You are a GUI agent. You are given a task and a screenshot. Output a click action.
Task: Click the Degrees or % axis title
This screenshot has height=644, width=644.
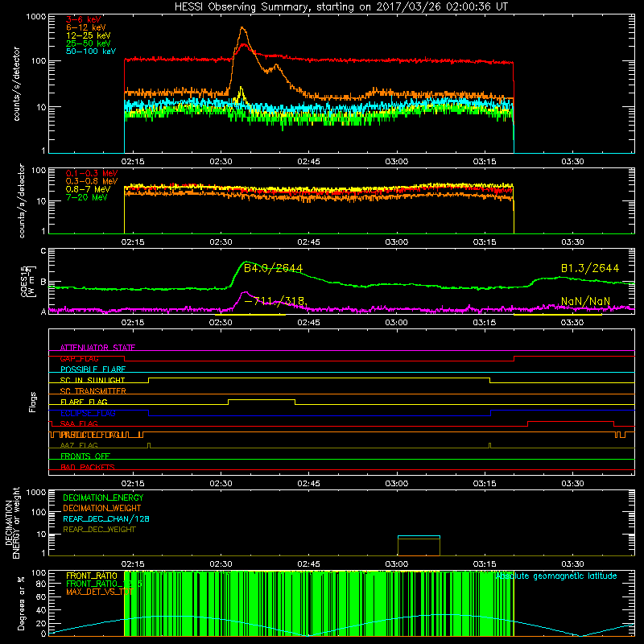(22, 603)
